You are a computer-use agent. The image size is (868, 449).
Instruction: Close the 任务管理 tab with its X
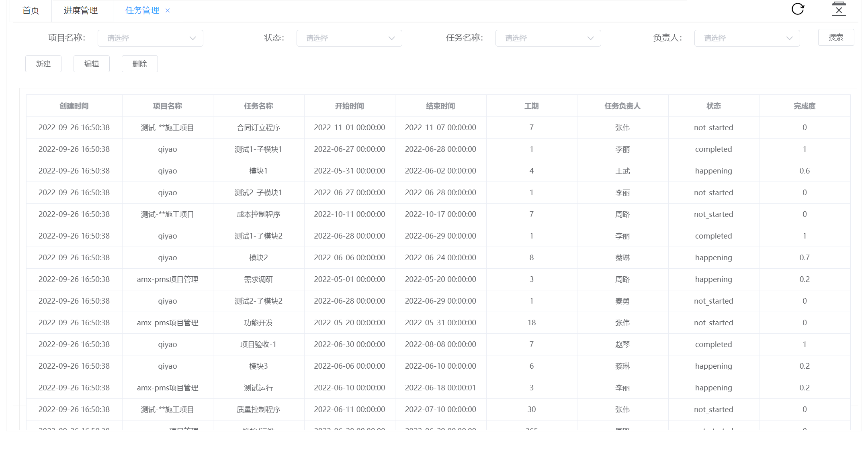pos(168,10)
